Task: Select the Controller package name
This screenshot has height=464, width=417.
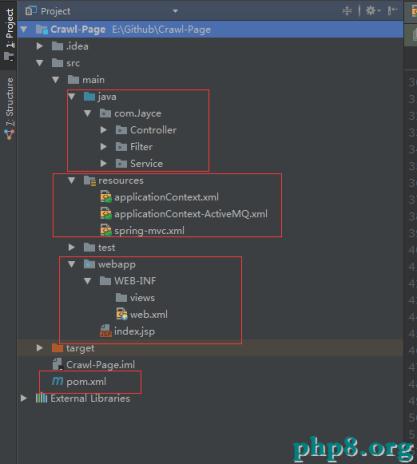Action: point(153,130)
